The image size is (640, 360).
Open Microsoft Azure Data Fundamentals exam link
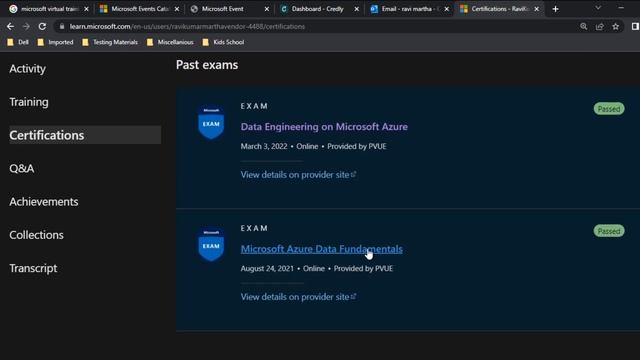[x=322, y=249]
